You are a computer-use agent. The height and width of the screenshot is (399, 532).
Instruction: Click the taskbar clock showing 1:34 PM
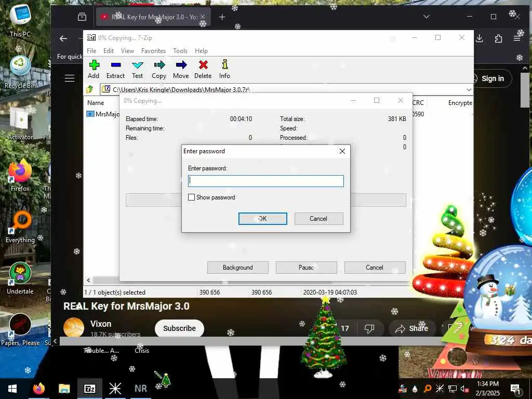487,389
